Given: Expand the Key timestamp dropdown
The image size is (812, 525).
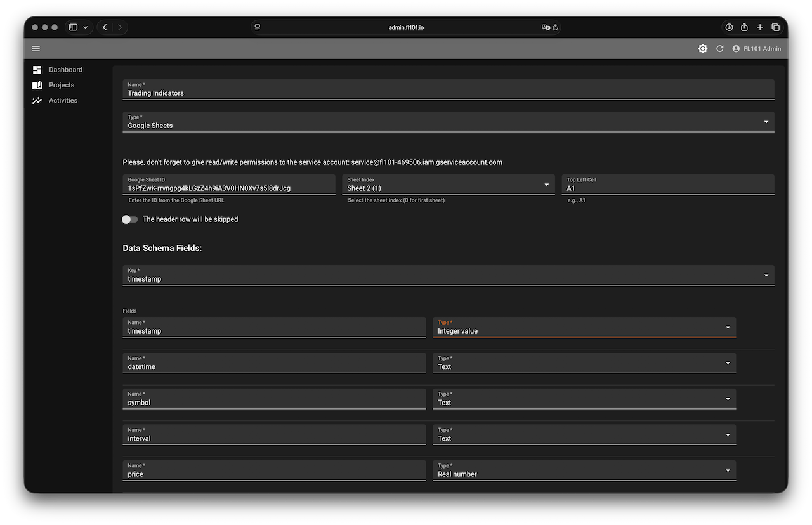Looking at the screenshot, I should click(766, 275).
